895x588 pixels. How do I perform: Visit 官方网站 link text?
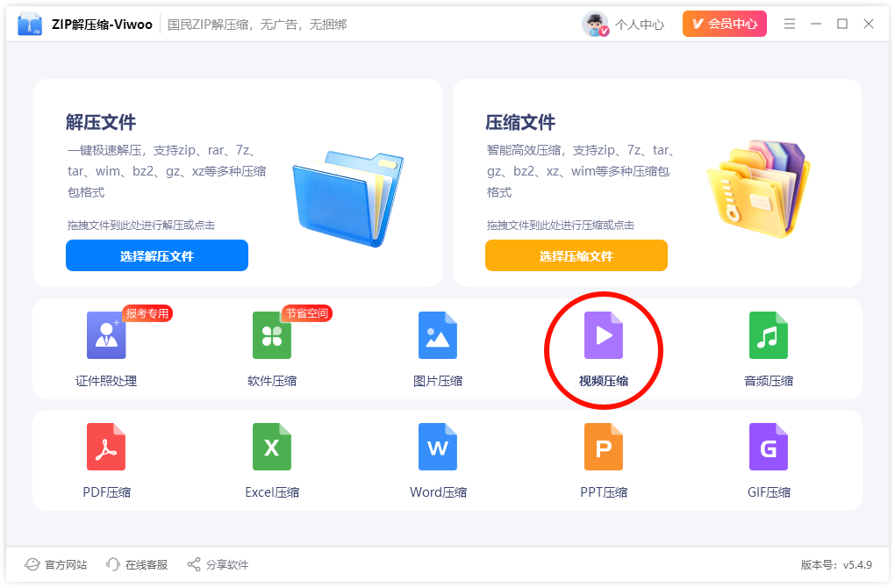tap(66, 564)
